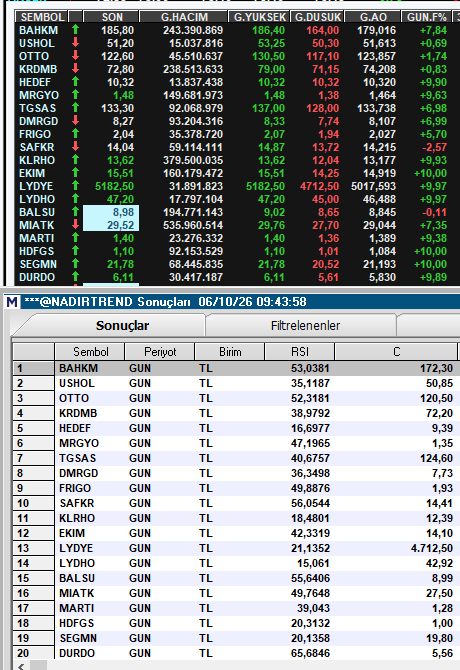Select MRGYO symbol in the watchlist
The height and width of the screenshot is (670, 460).
[x=39, y=95]
